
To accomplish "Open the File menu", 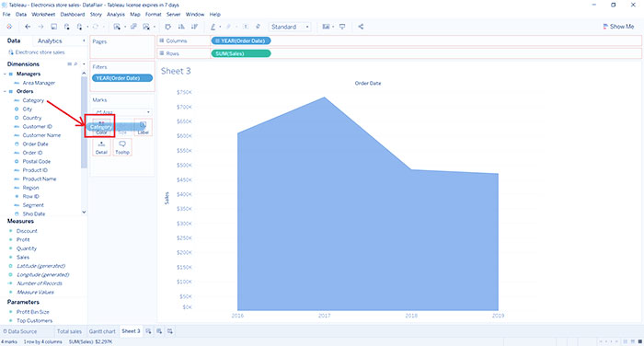I will click(6, 14).
